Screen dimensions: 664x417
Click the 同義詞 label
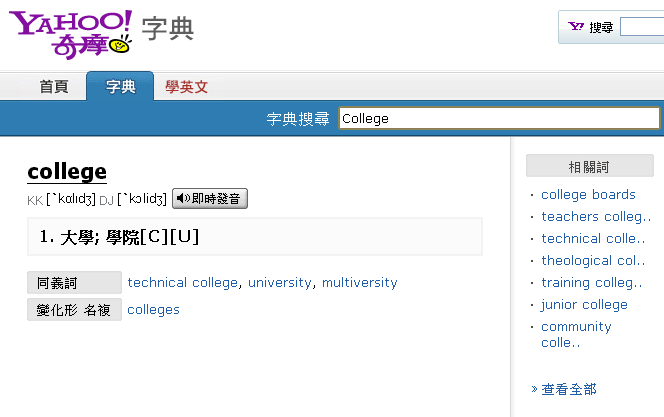(74, 282)
